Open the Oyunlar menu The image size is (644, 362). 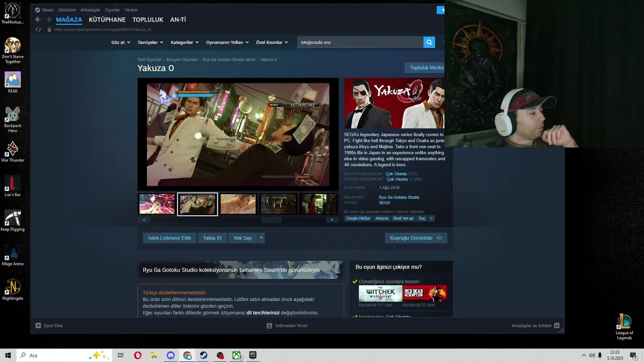point(113,10)
